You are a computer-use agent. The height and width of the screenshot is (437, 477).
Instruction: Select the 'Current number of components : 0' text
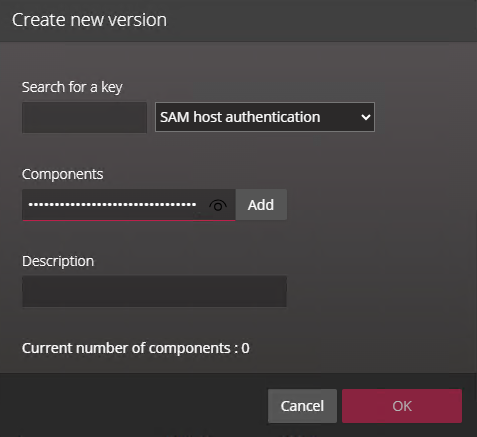coord(136,348)
